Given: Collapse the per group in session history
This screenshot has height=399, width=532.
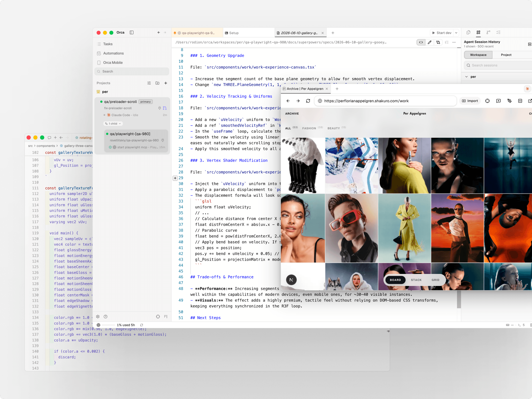Looking at the screenshot, I should (x=466, y=77).
